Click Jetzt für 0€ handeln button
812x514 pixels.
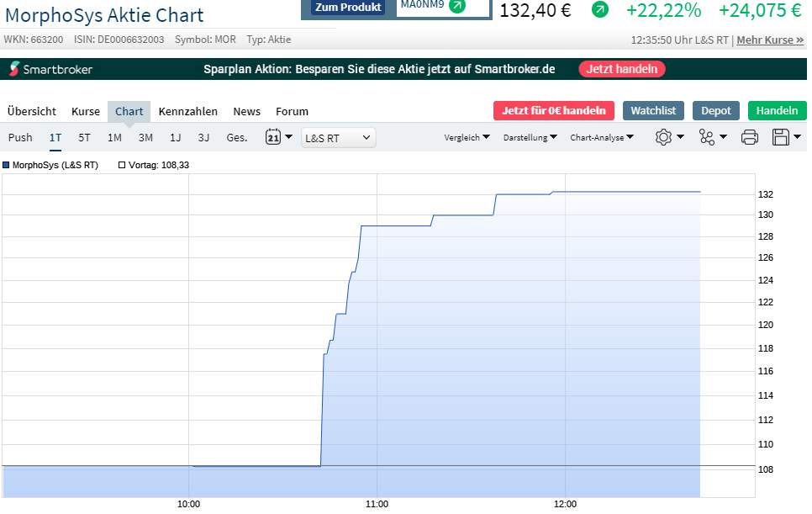[554, 110]
